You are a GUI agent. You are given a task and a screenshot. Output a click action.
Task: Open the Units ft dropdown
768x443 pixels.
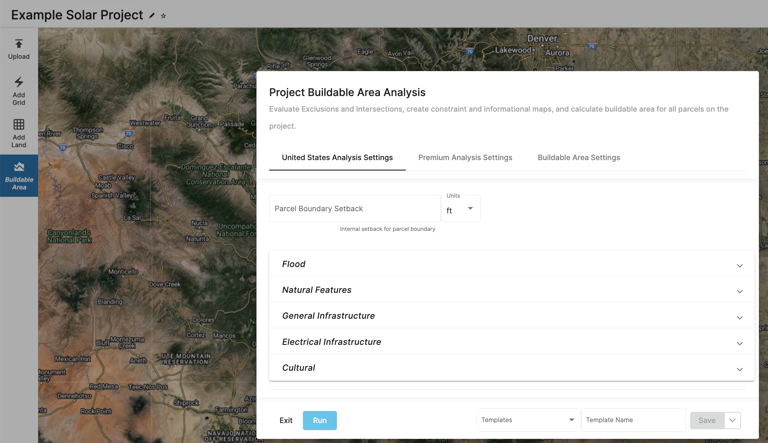[460, 209]
